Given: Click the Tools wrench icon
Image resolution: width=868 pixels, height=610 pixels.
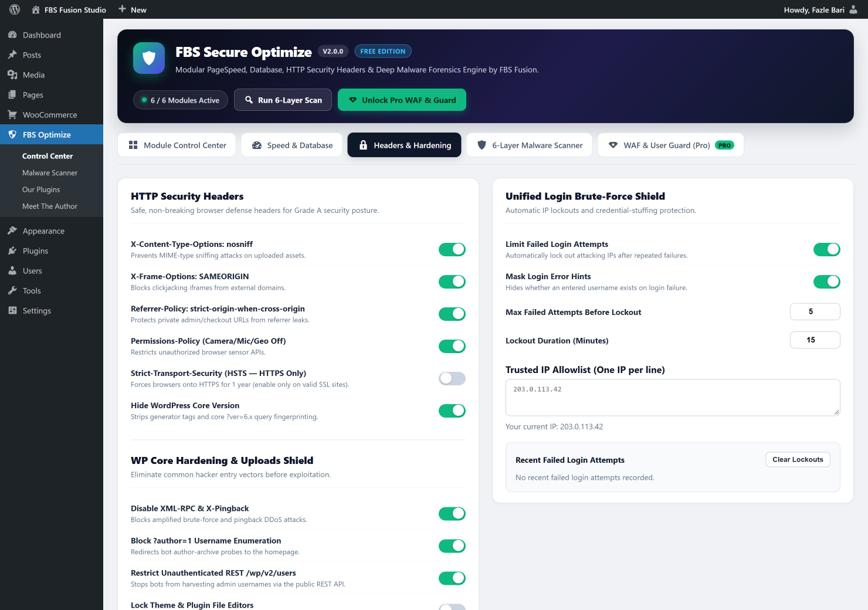Looking at the screenshot, I should 12,290.
